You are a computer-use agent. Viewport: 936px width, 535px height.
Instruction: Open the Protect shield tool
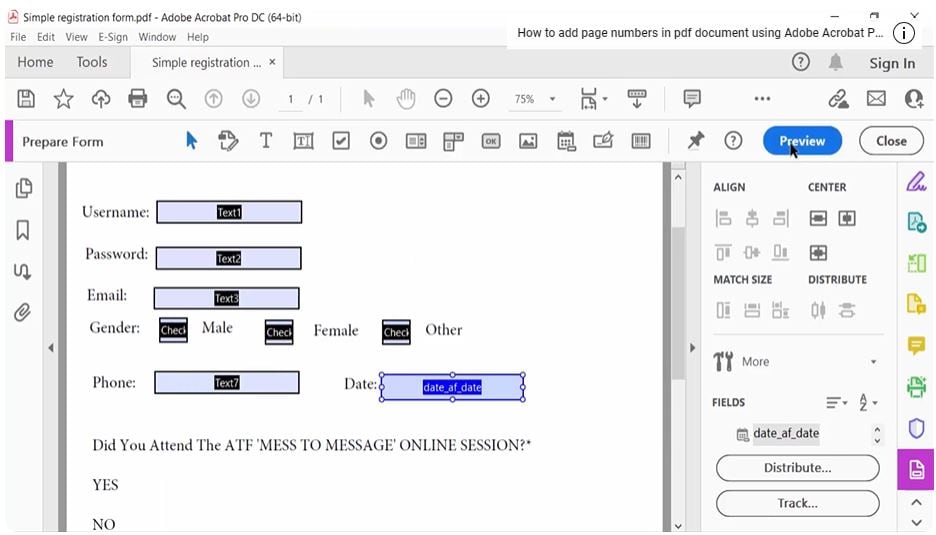tap(916, 428)
